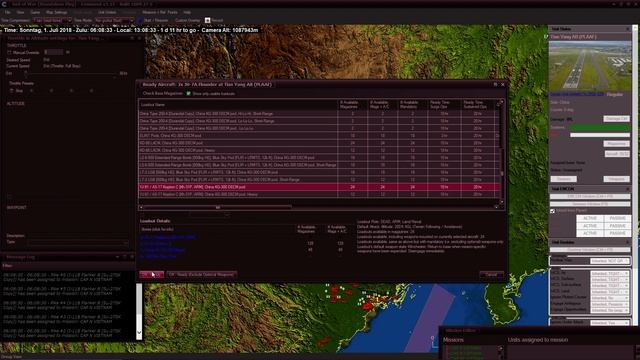Open the WCS Air dropdown
This screenshot has width=640, height=360.
(609, 274)
